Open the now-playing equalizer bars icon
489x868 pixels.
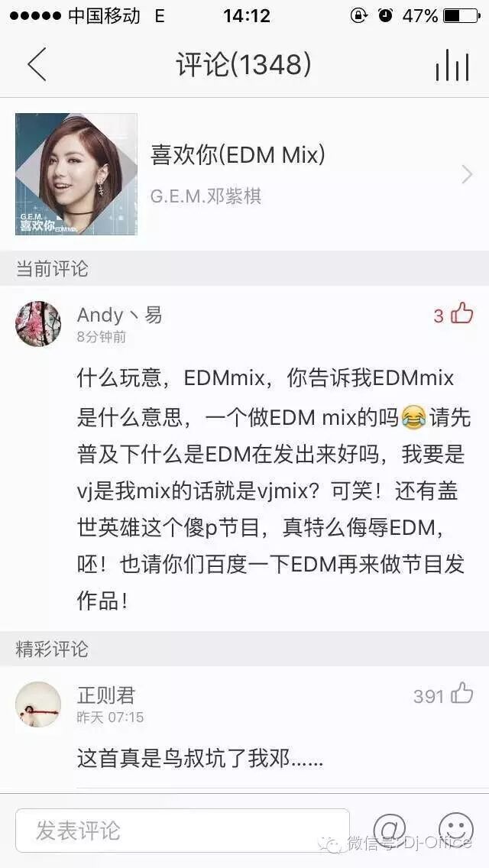pyautogui.click(x=452, y=65)
